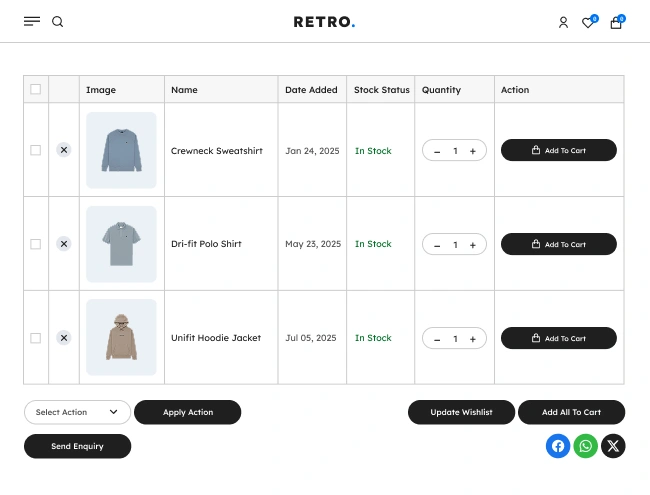The image size is (650, 495).
Task: Add Dri-fit Polo Shirt to cart
Action: coord(559,244)
